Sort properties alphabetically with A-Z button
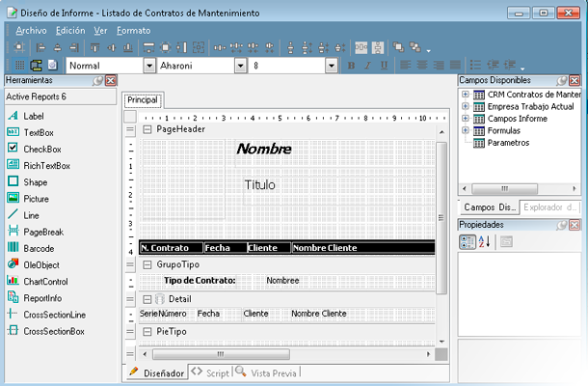This screenshot has height=386, width=588. click(x=484, y=241)
